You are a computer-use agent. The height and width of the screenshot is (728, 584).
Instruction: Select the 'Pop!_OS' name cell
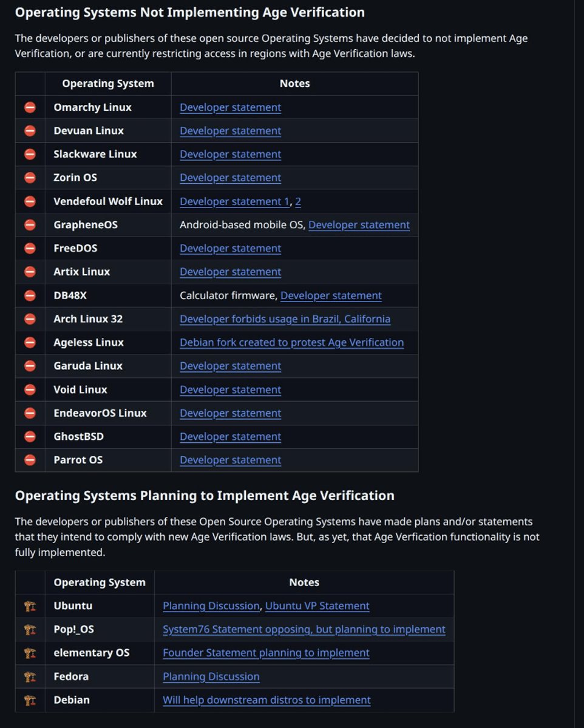[x=100, y=630]
